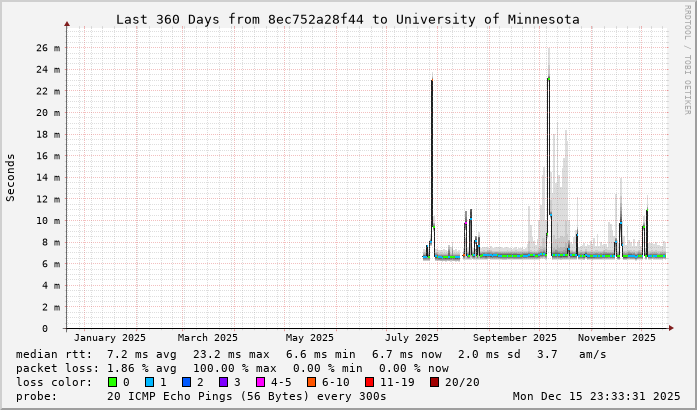Click the July 2025 x-axis label
Screen dimensions: 697x410
click(412, 338)
